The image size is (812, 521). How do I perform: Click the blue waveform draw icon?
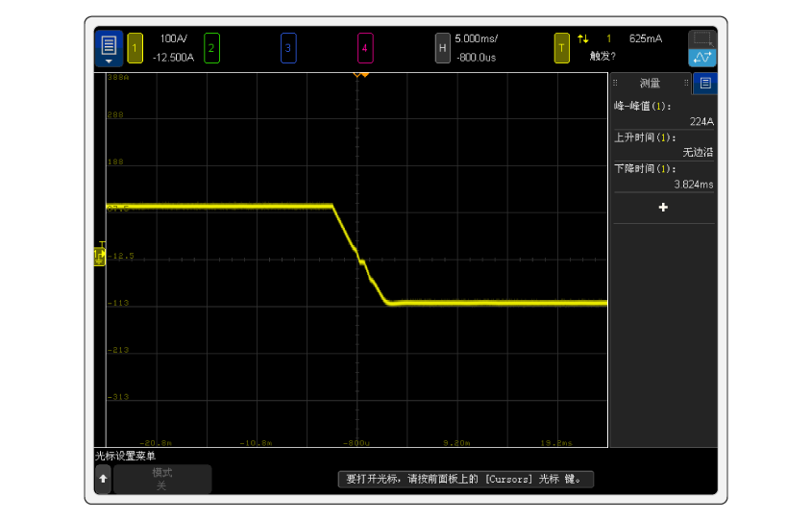pyautogui.click(x=702, y=58)
